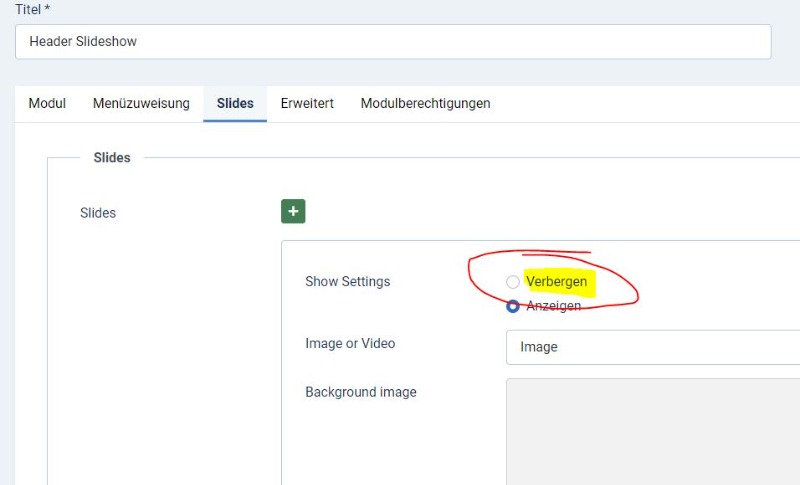Click the Background image label
This screenshot has width=800, height=485.
click(x=361, y=392)
